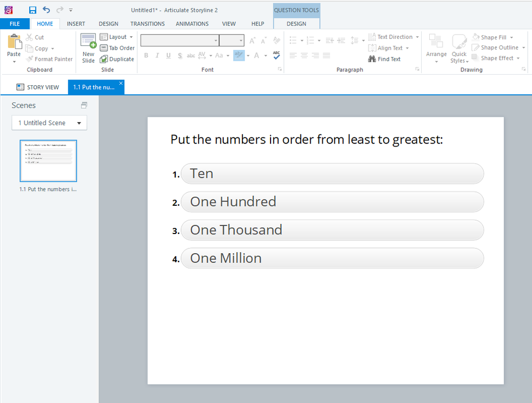Open the font name combo box
Viewport: 532px width, 403px height.
pyautogui.click(x=179, y=41)
